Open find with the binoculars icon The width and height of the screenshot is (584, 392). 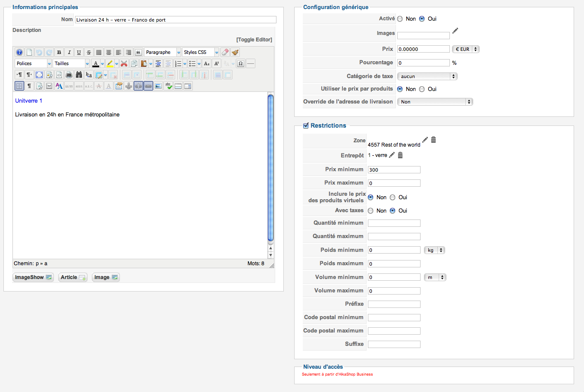[x=79, y=75]
